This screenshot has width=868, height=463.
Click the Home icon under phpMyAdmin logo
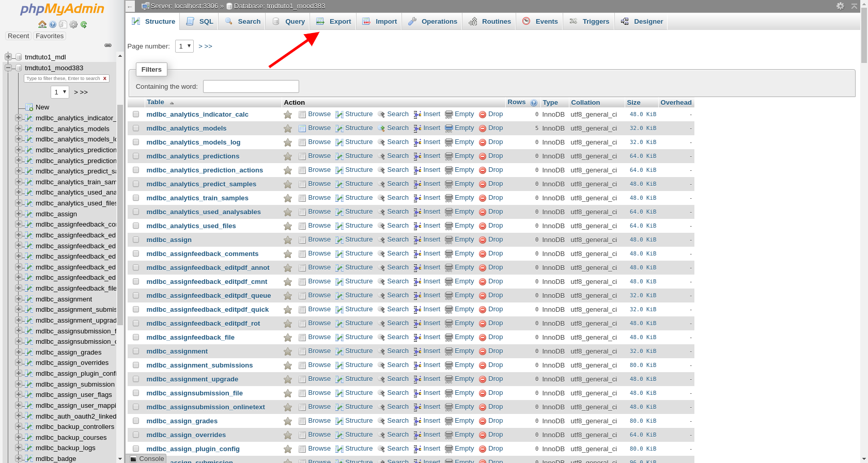[x=42, y=24]
